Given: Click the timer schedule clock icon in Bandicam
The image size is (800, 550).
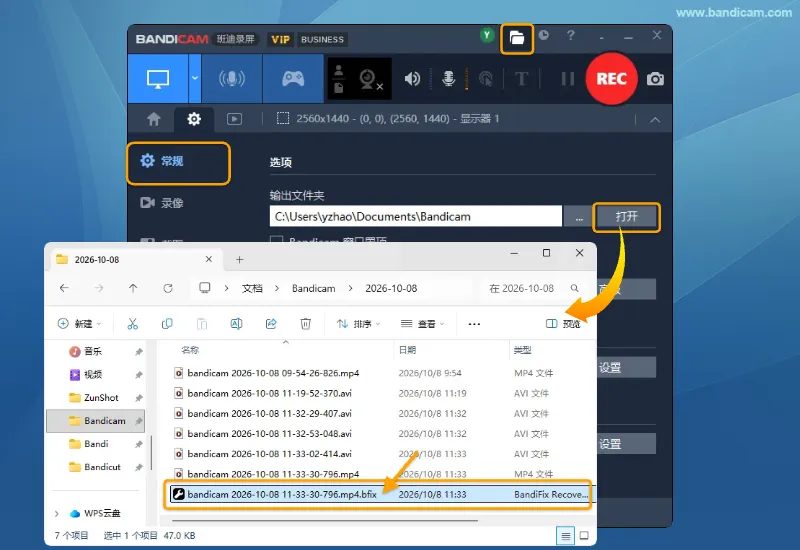Looking at the screenshot, I should coord(544,35).
